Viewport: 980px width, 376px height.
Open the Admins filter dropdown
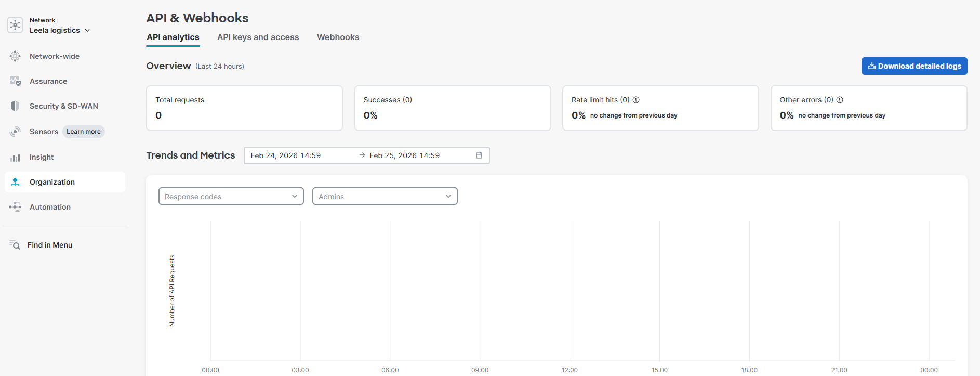click(385, 197)
